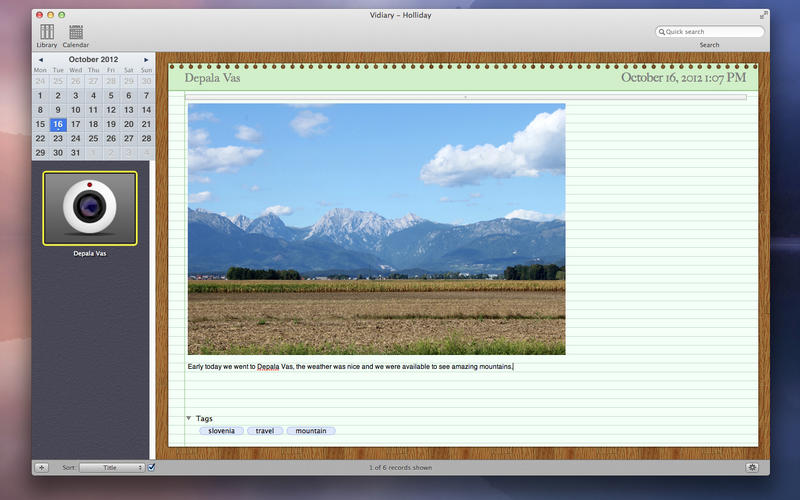Go to previous month in calendar
This screenshot has width=800, height=500.
tap(40, 60)
